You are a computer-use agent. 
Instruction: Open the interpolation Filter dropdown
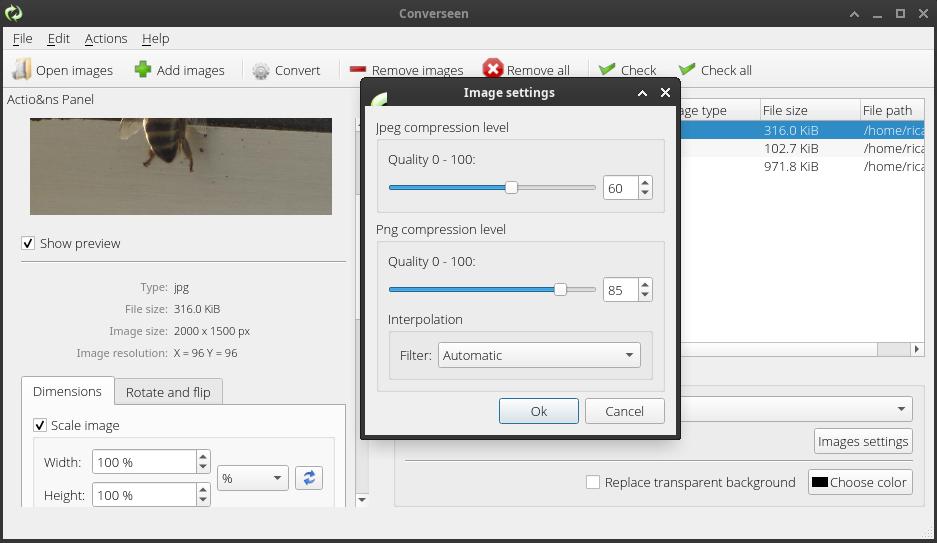pyautogui.click(x=538, y=355)
